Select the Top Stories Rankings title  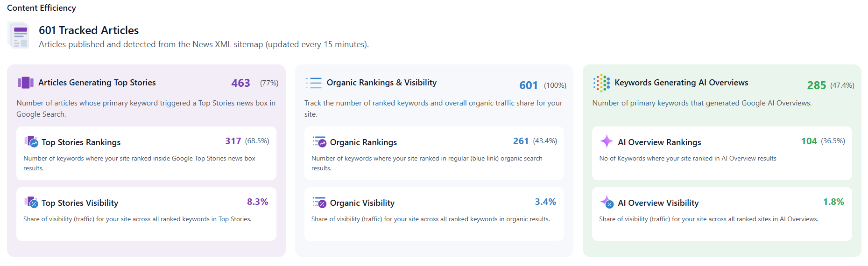(x=81, y=142)
